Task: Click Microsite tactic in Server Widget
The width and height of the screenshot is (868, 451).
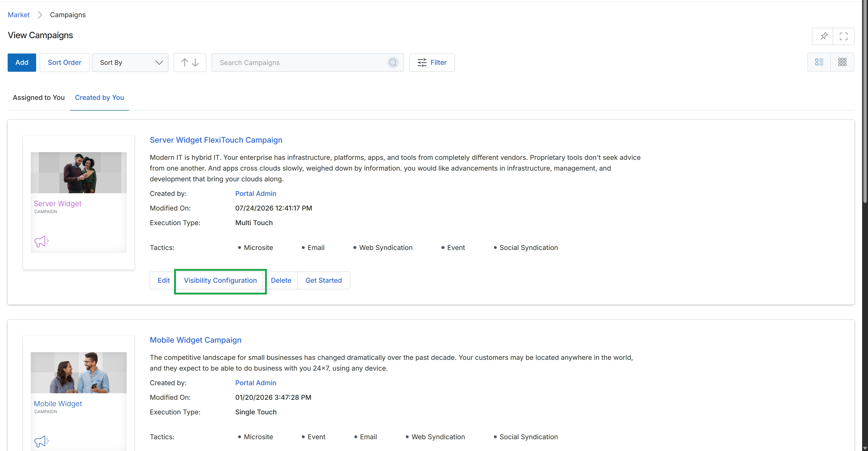Action: (258, 247)
